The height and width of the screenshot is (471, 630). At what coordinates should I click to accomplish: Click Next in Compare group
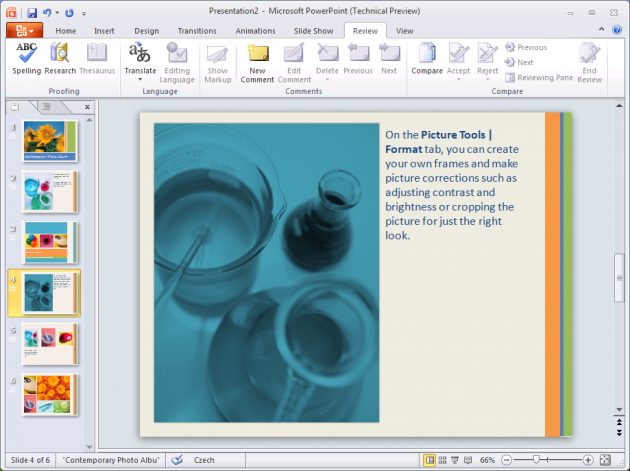519,62
